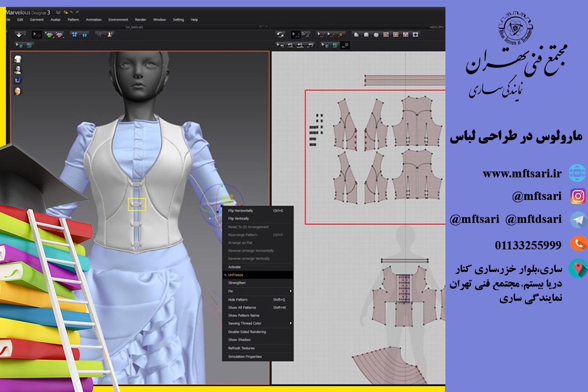
Task: Open the Avatar menu
Action: [55, 20]
